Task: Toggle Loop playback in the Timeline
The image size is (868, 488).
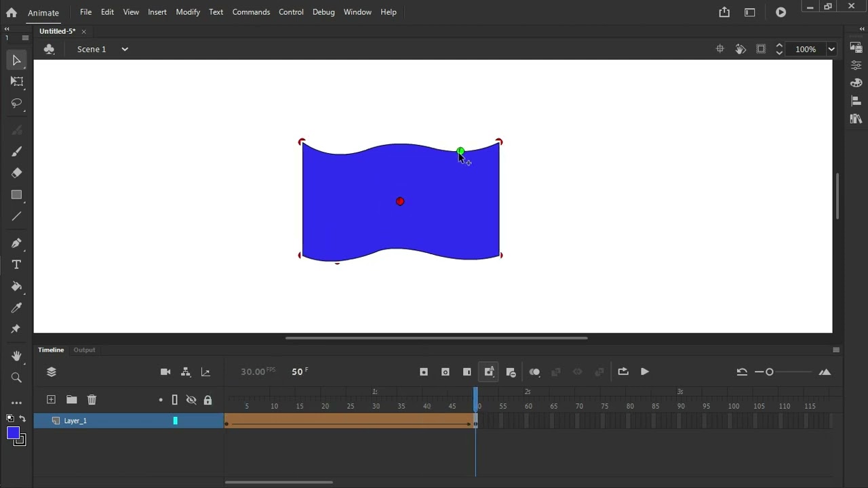Action: (623, 371)
